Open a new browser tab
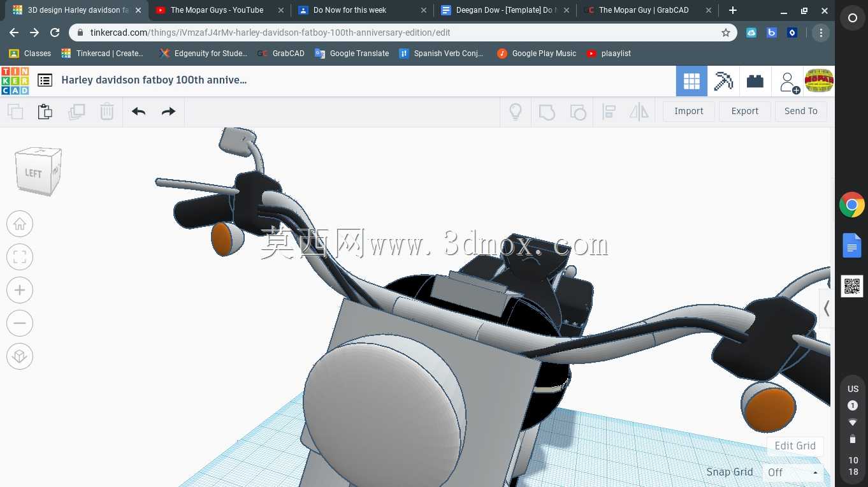This screenshot has height=487, width=868. pos(733,10)
